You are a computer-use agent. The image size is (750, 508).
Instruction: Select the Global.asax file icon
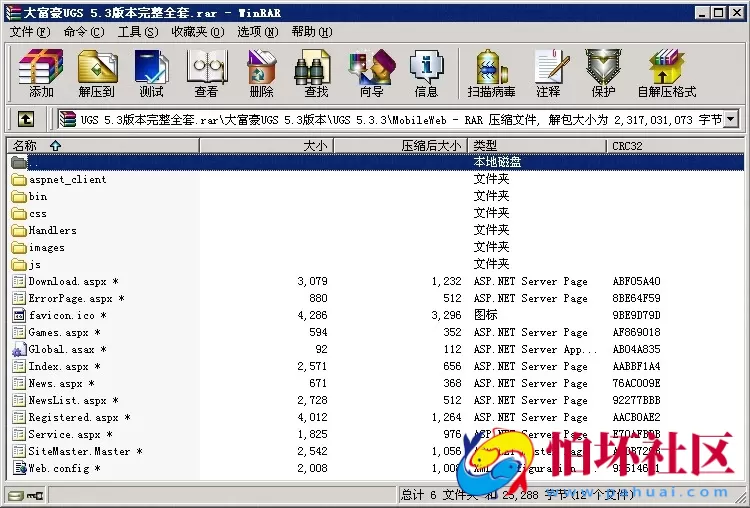[x=19, y=349]
